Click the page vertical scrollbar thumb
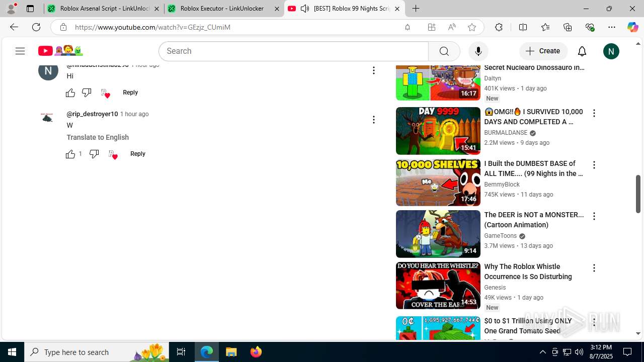 click(638, 194)
